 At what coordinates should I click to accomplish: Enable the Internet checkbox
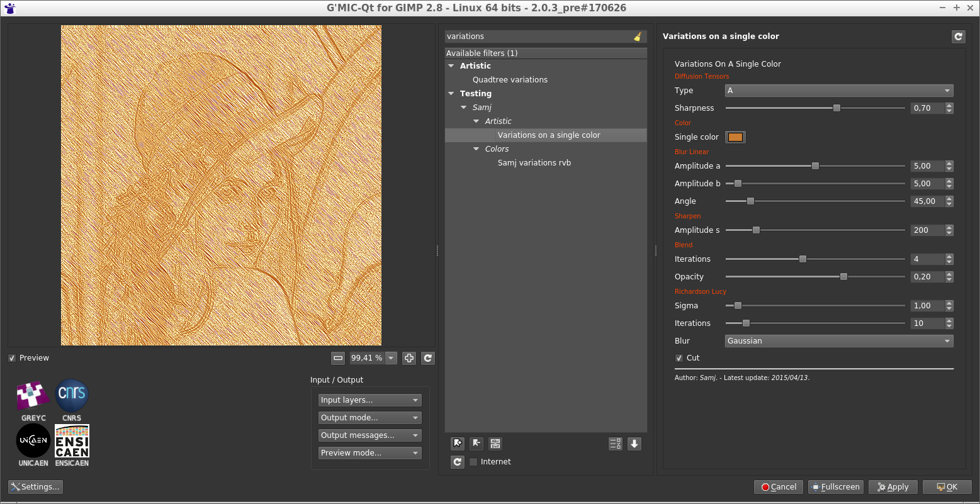[473, 462]
